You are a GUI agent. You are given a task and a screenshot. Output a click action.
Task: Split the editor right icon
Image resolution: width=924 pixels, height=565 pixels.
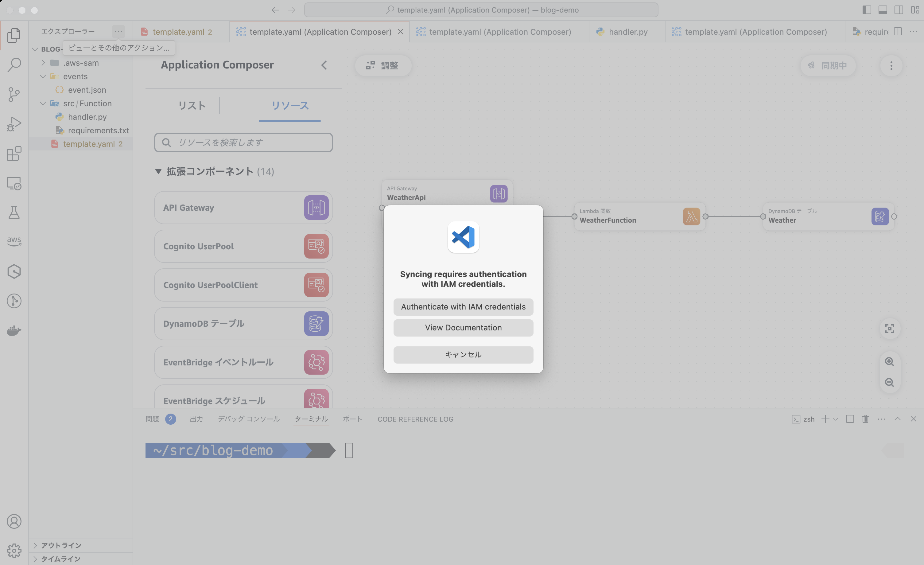898,32
